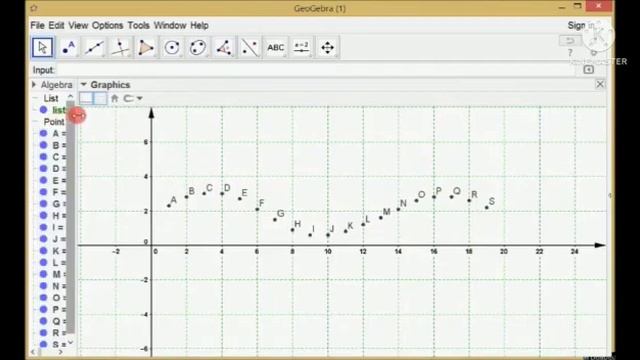Viewport: 640px width, 360px height.
Task: Collapse the Point group in Algebra
Action: pos(36,122)
